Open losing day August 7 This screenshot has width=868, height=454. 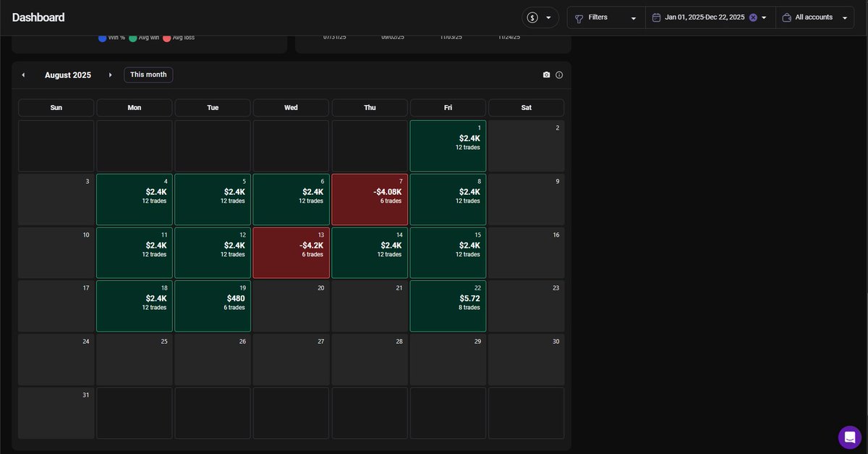[370, 199]
